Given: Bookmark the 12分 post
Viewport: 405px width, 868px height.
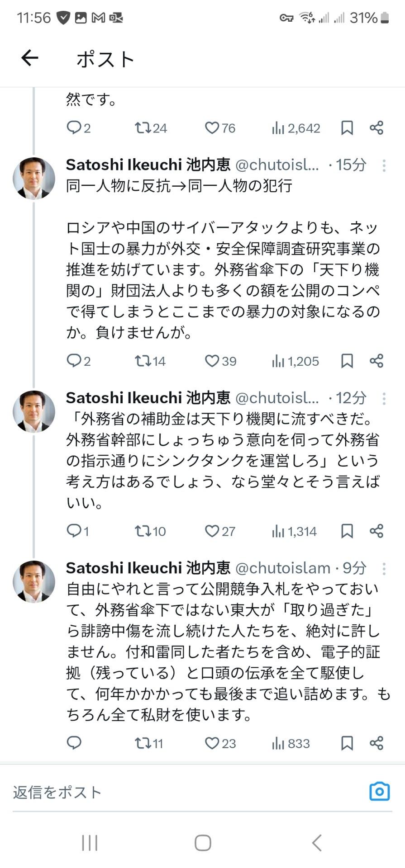Looking at the screenshot, I should click(x=347, y=531).
